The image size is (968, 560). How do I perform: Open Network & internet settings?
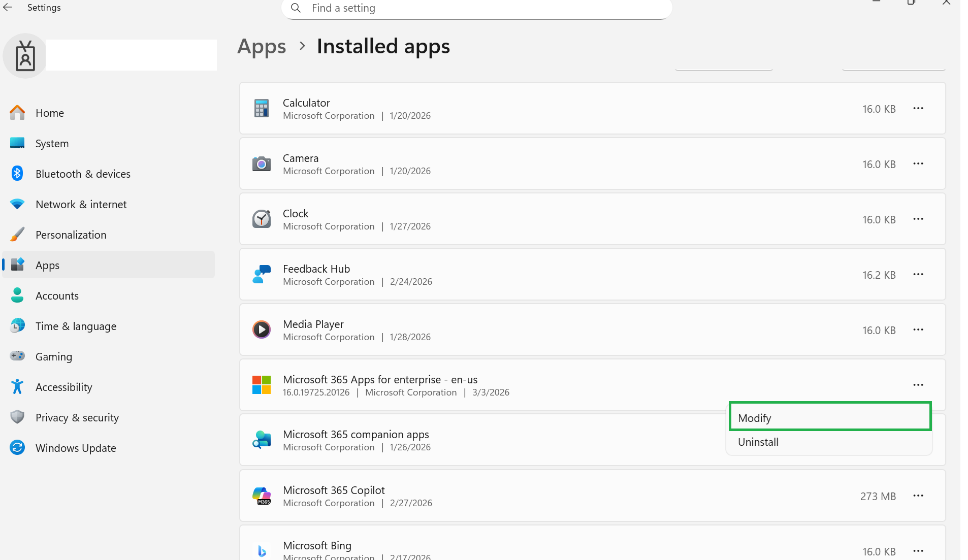[81, 205]
